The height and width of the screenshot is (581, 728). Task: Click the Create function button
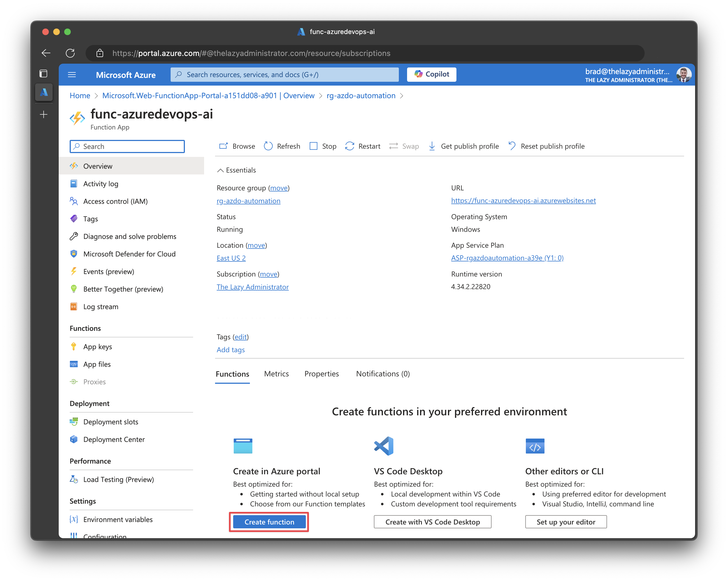[269, 522]
